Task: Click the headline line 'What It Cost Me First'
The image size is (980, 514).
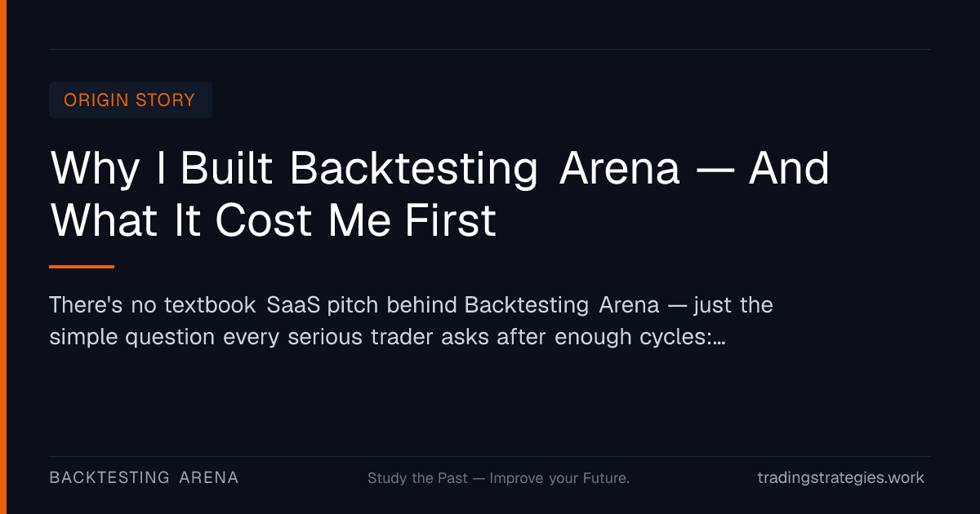Action: (x=274, y=219)
